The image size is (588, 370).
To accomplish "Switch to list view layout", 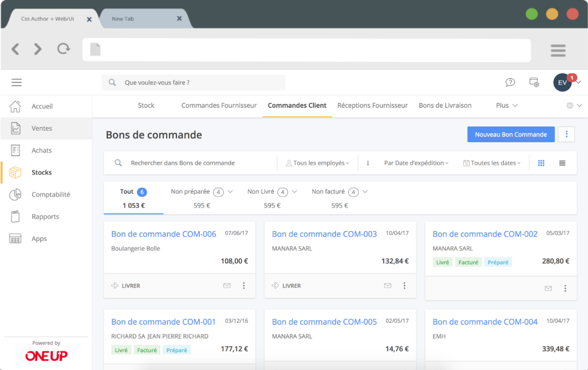I will click(562, 163).
